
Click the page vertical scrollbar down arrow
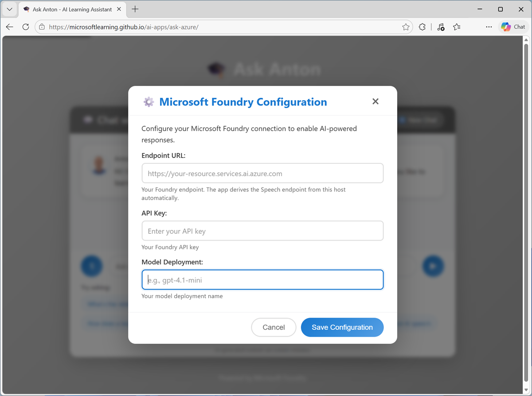coord(526,390)
